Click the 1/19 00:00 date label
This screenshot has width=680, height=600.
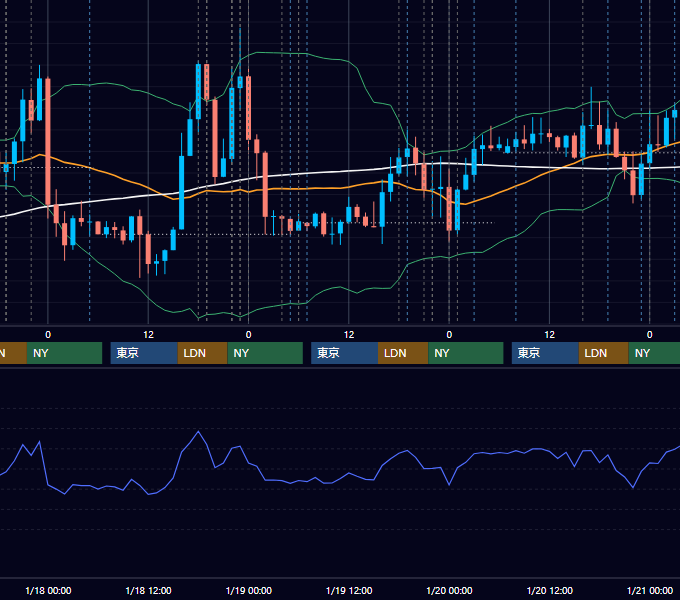point(248,590)
